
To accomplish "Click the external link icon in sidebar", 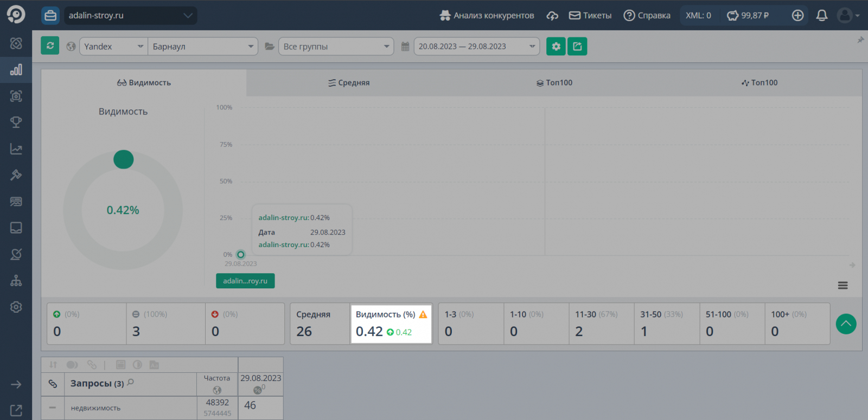I will coord(16,411).
